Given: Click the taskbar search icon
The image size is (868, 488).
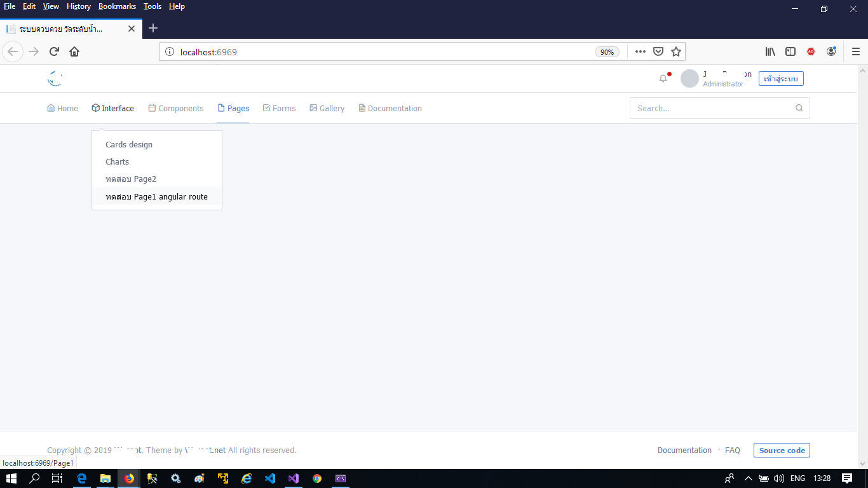Looking at the screenshot, I should 34,478.
